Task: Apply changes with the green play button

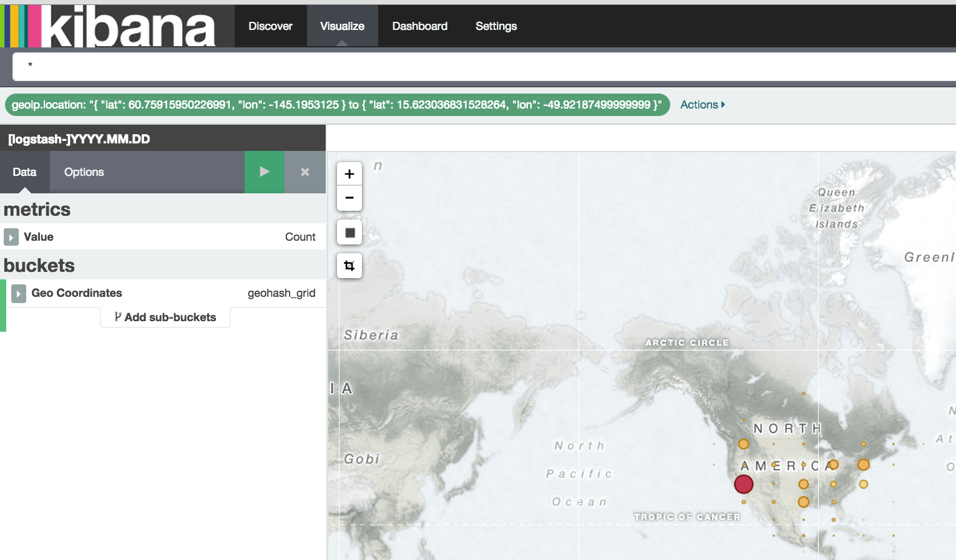Action: 265,171
